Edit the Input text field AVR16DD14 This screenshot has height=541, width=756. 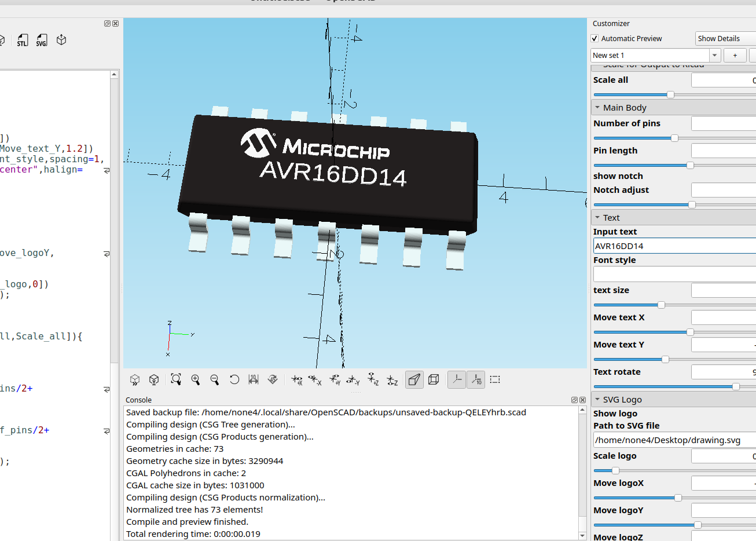coord(674,246)
